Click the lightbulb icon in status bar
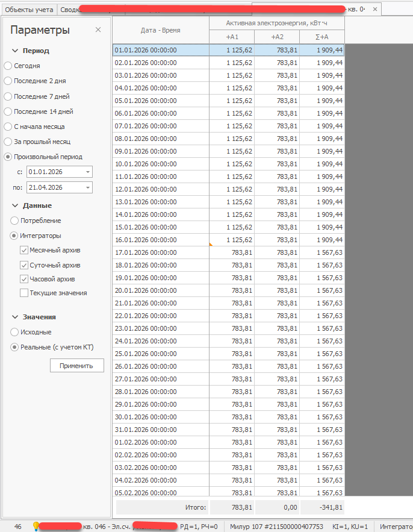The width and height of the screenshot is (413, 532). 36,526
